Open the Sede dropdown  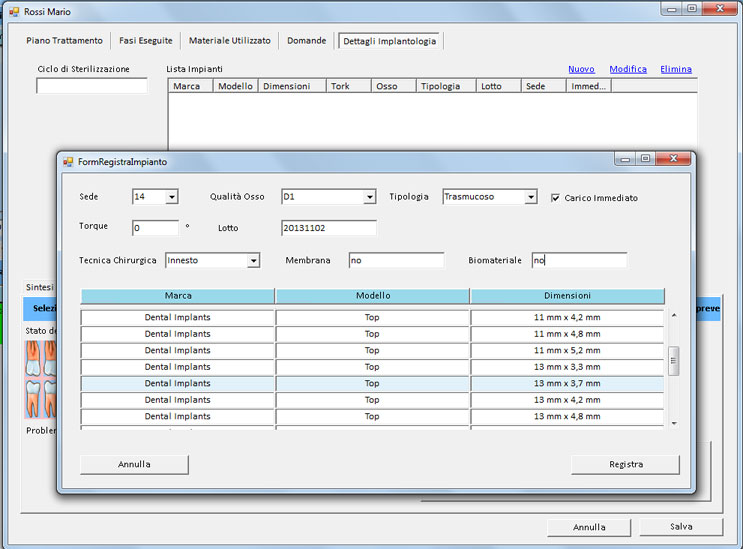coord(172,197)
